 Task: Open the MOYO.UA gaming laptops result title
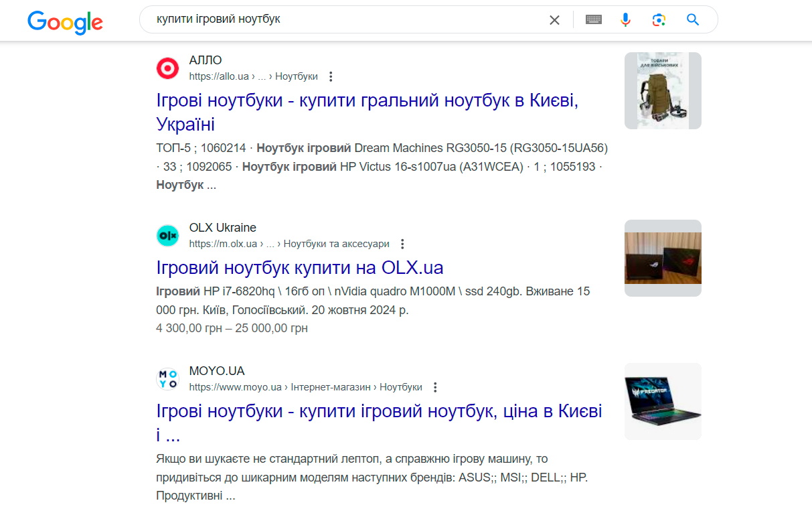[379, 423]
